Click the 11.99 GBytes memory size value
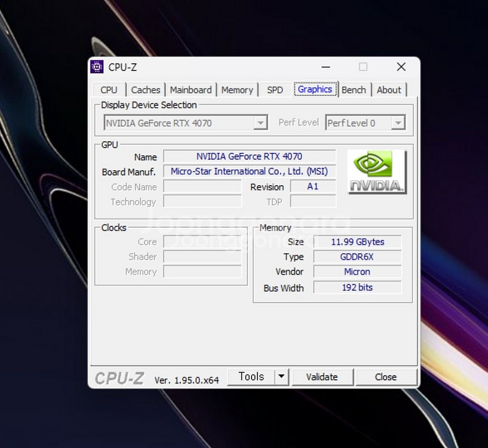This screenshot has height=448, width=488. pos(357,241)
